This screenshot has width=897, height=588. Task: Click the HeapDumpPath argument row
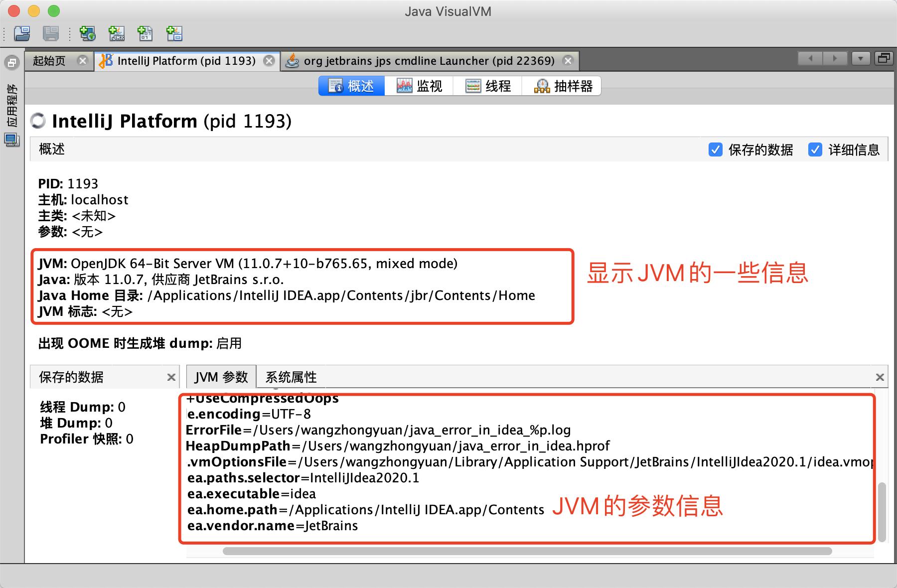[x=398, y=446]
